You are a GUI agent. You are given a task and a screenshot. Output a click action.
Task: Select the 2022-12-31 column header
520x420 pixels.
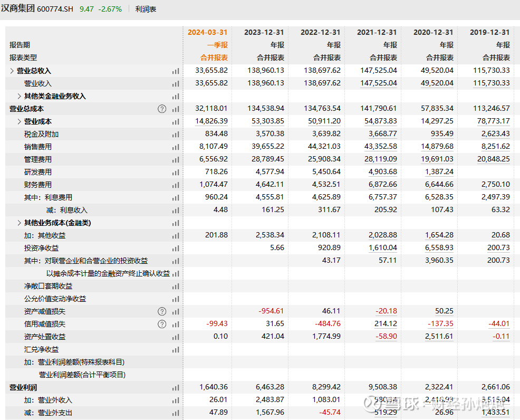tap(320, 32)
